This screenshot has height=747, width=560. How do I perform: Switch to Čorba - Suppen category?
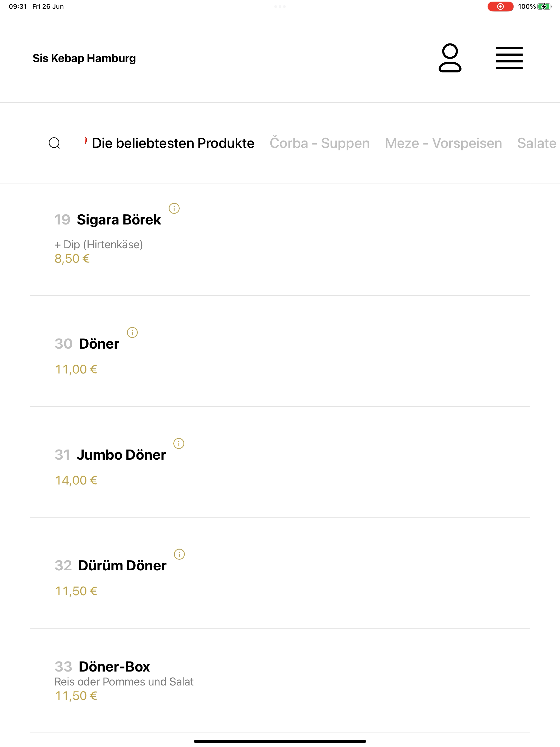[320, 143]
